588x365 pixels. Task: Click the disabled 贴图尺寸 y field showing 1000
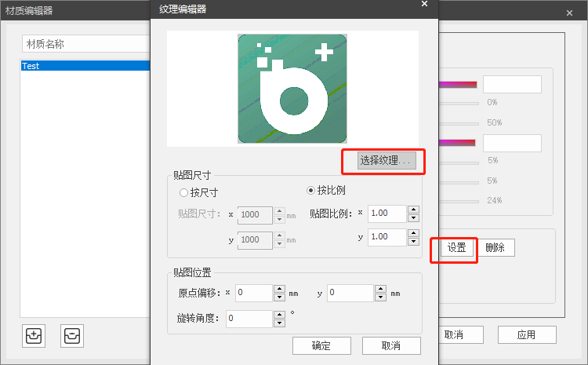coord(255,240)
